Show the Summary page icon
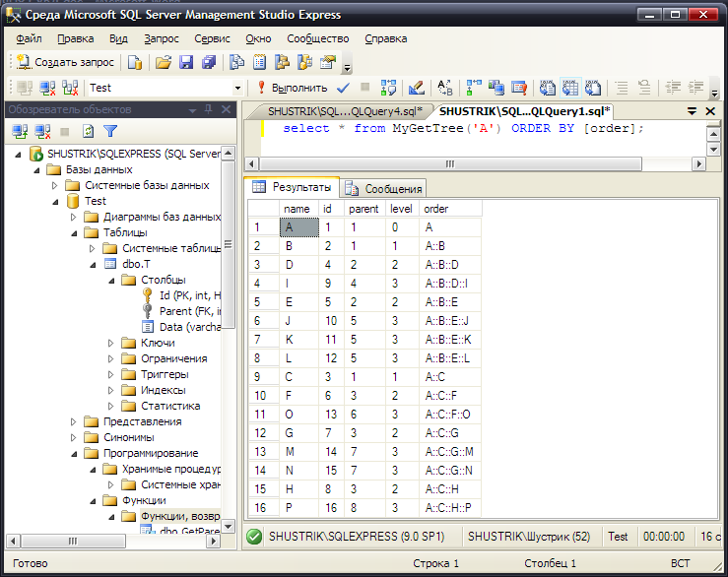The height and width of the screenshot is (577, 728). [x=259, y=62]
